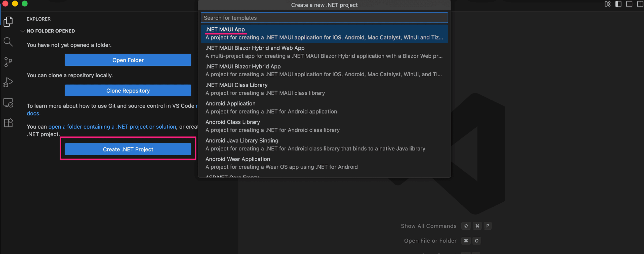Select the Run and Debug icon
The height and width of the screenshot is (254, 644).
(x=8, y=82)
